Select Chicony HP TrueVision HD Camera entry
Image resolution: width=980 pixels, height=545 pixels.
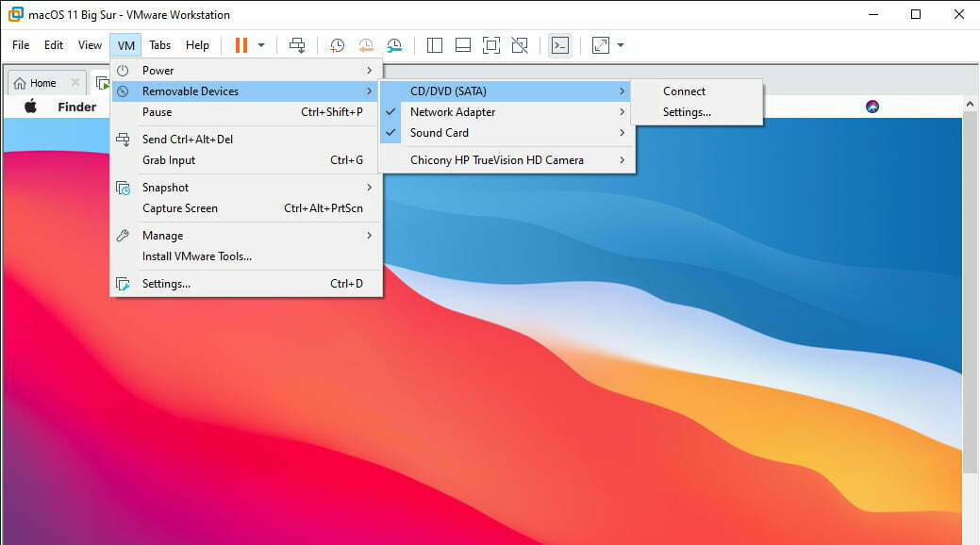[507, 160]
